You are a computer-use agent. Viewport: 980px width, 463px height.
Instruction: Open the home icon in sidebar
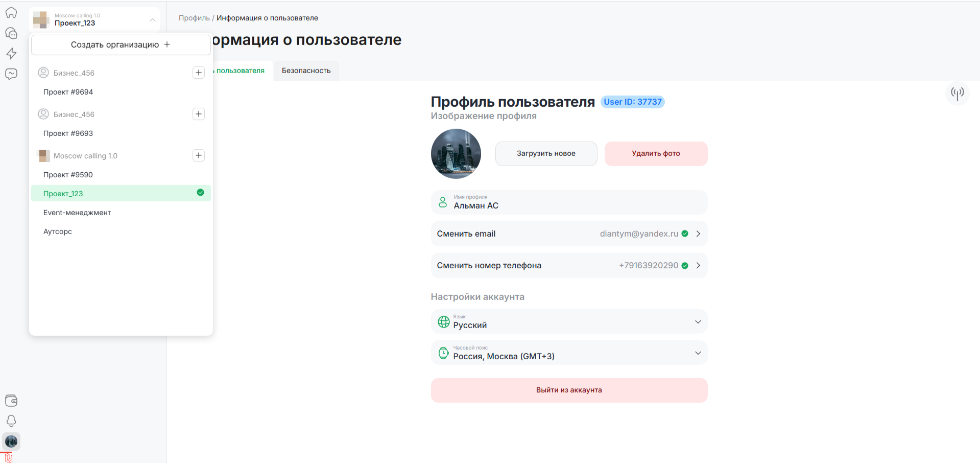[x=11, y=13]
